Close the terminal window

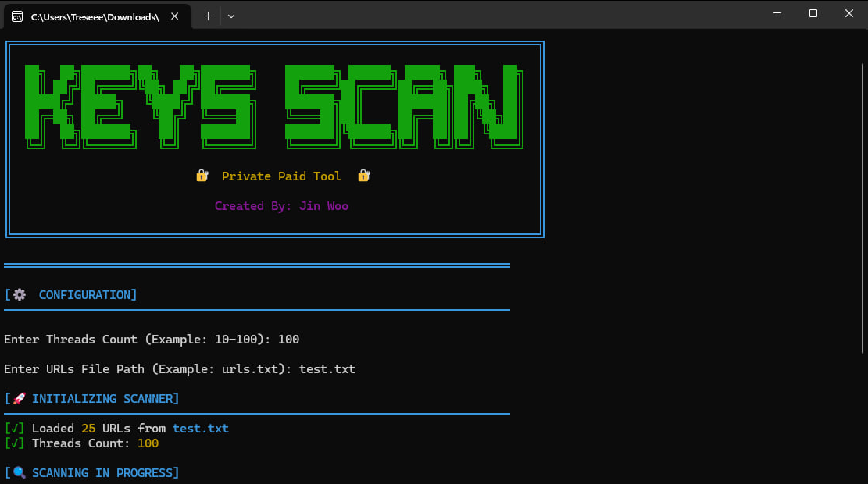click(849, 13)
